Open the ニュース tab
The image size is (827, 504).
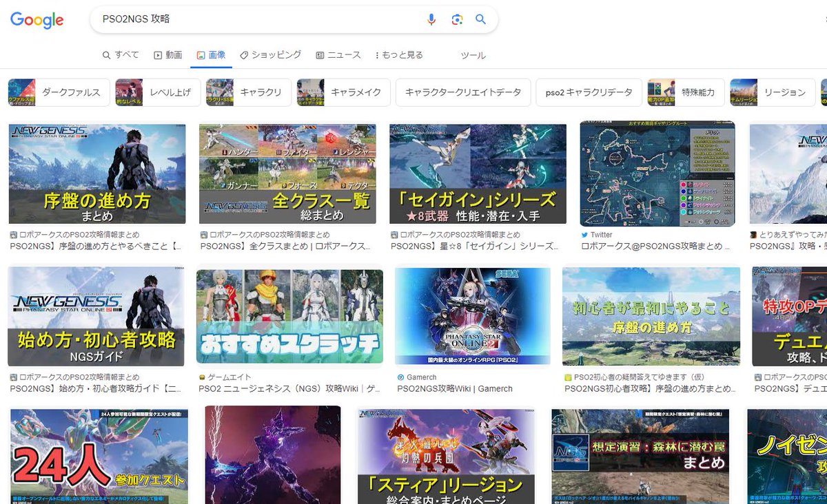click(x=338, y=55)
